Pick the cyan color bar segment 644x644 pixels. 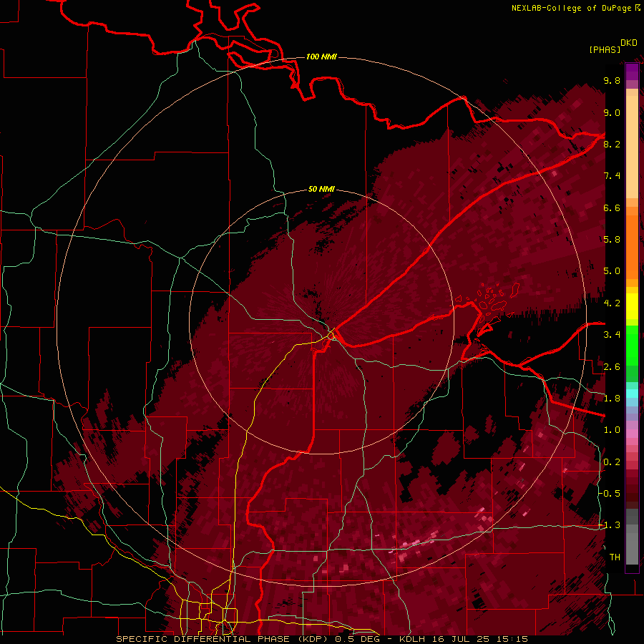[x=632, y=393]
